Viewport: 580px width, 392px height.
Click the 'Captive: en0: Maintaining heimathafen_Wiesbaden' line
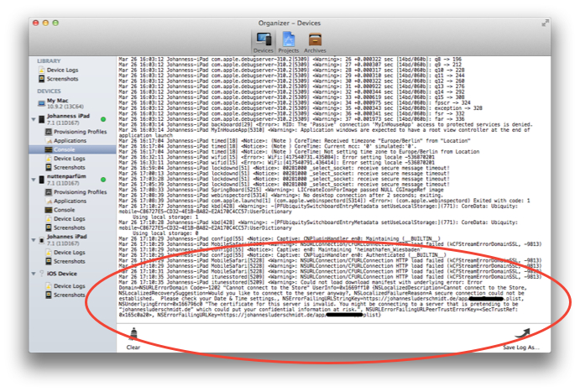tap(269, 249)
